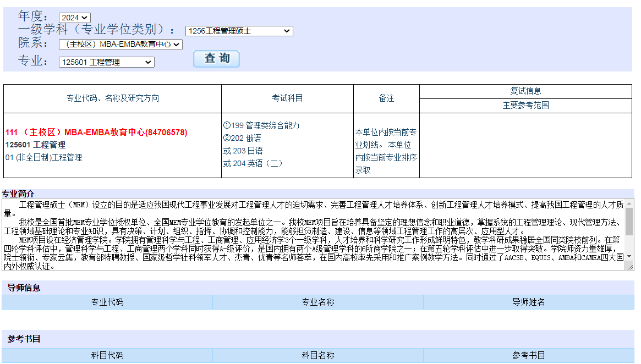The image size is (641, 364).
Task: Click the 科目名称 column header
Action: (317, 356)
